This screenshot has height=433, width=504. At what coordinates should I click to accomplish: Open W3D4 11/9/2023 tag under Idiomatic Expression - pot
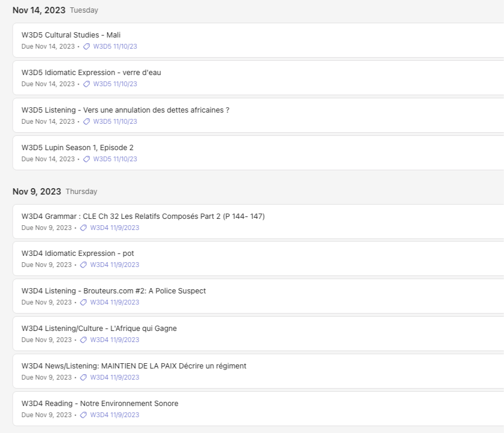click(x=115, y=265)
